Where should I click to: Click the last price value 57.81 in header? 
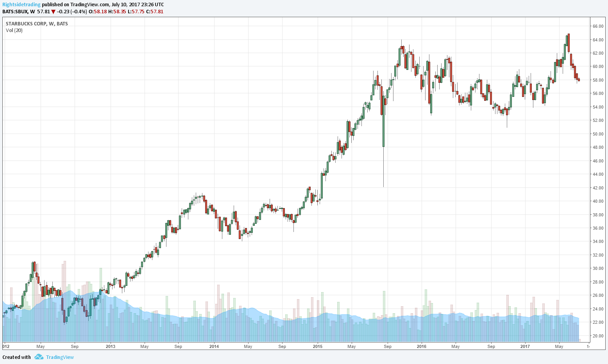[x=44, y=11]
